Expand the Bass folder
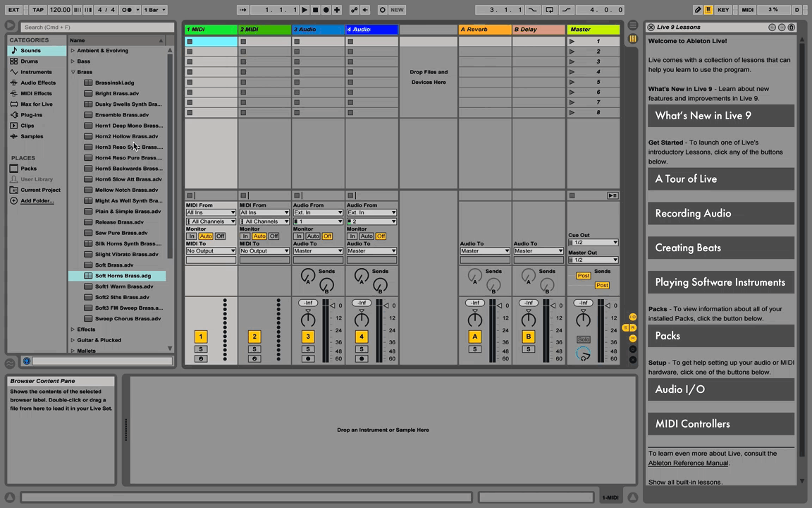This screenshot has height=508, width=812. tap(73, 61)
